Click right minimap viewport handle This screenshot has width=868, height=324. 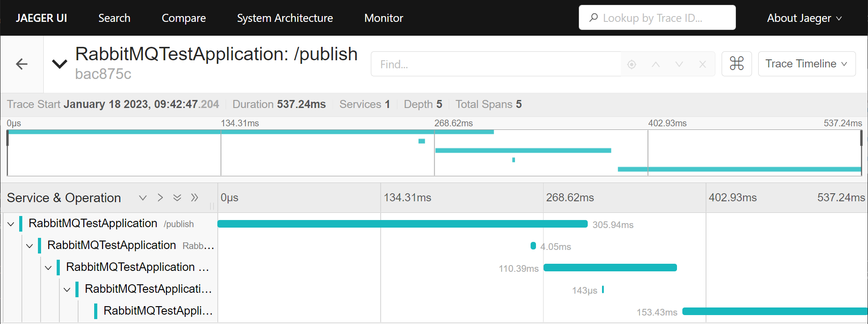click(x=861, y=138)
